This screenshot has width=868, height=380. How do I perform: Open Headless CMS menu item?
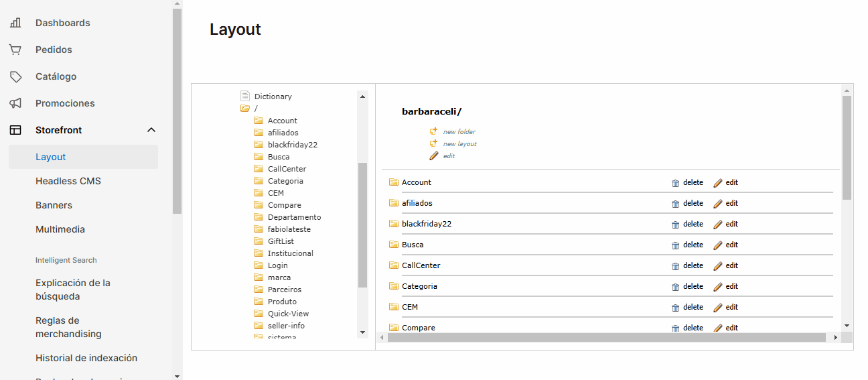pyautogui.click(x=68, y=181)
